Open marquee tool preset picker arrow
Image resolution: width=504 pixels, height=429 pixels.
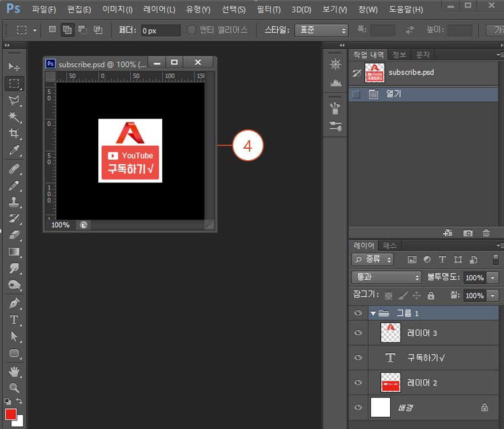coord(35,30)
